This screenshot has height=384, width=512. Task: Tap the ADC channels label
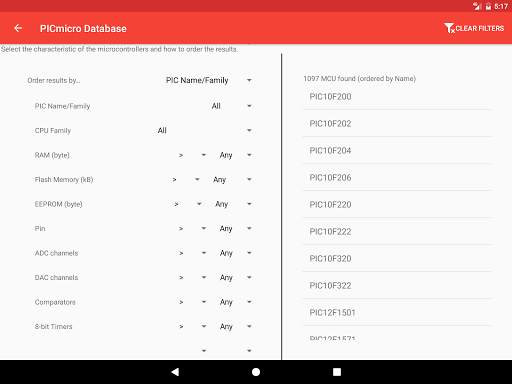56,253
